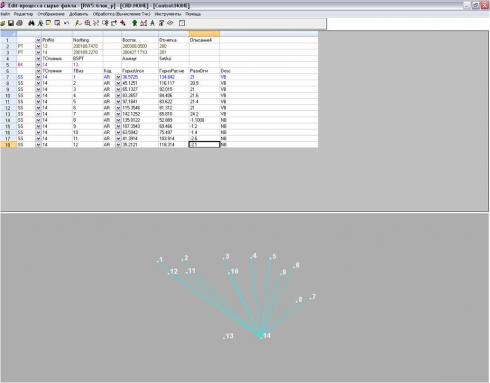
Task: Click the Print toolbar icon
Action: coord(20,23)
